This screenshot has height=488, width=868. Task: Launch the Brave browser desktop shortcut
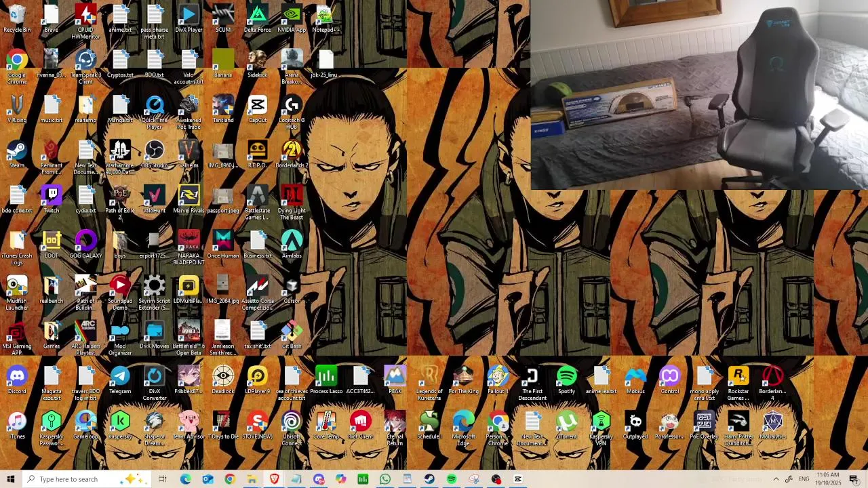(x=52, y=19)
